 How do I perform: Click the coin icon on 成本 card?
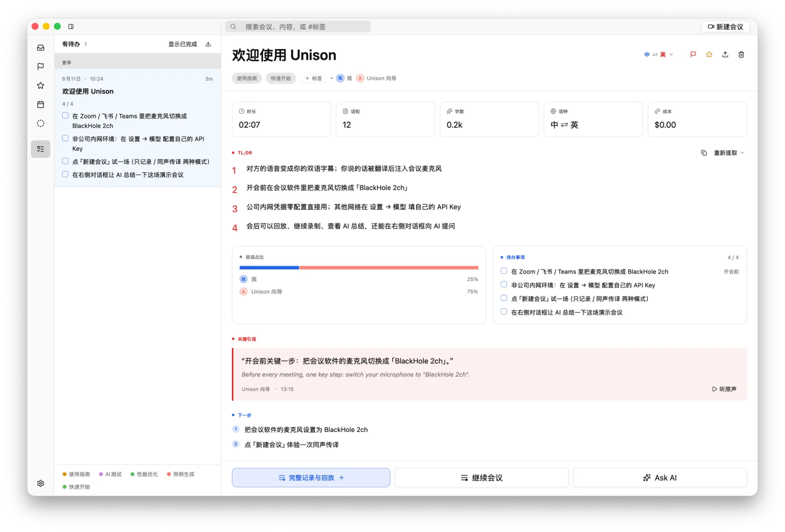tap(657, 111)
